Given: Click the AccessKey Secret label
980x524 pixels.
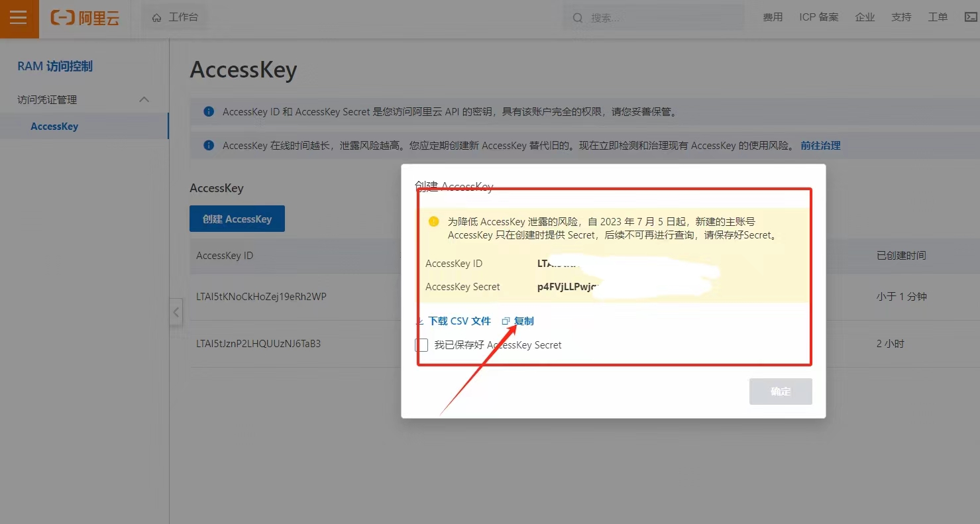Looking at the screenshot, I should pyautogui.click(x=463, y=287).
